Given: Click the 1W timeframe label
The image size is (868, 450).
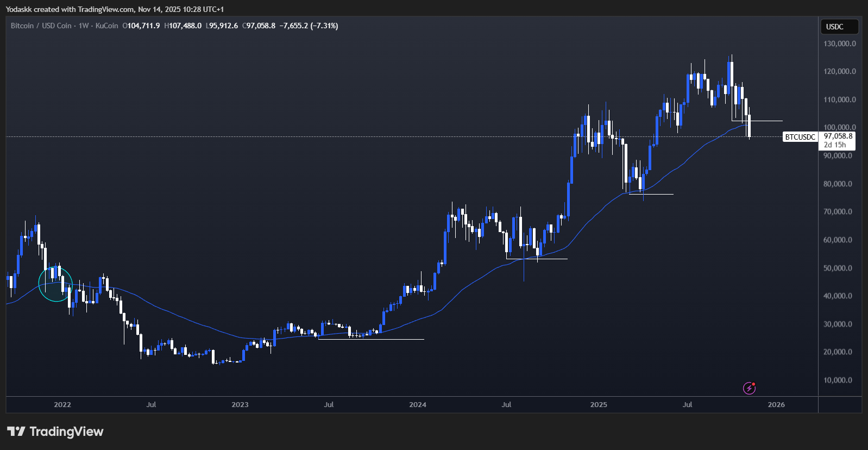Looking at the screenshot, I should pyautogui.click(x=84, y=26).
